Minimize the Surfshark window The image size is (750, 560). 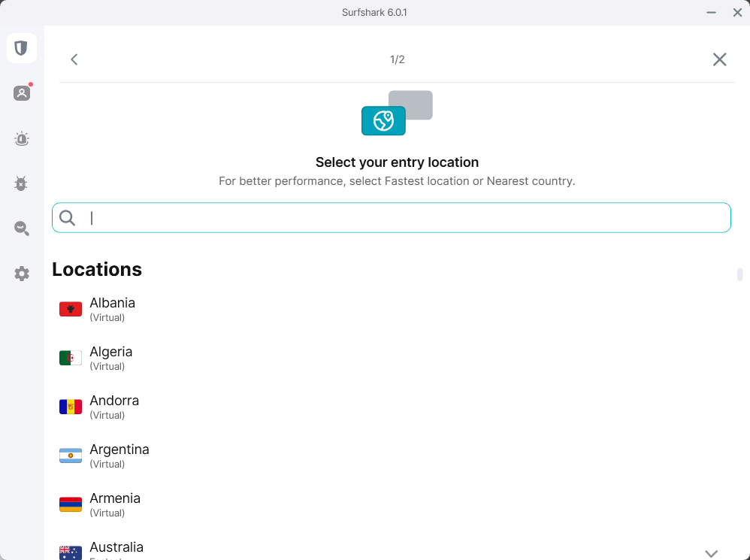pos(711,13)
